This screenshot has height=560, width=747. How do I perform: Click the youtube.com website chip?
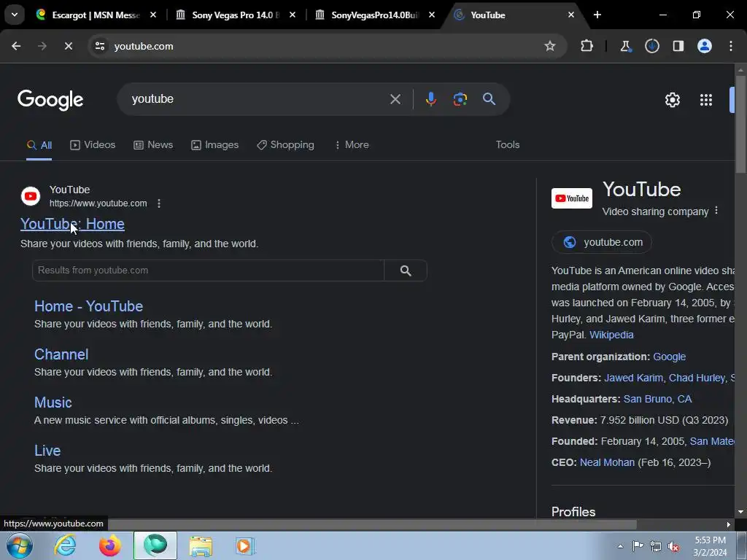(602, 242)
